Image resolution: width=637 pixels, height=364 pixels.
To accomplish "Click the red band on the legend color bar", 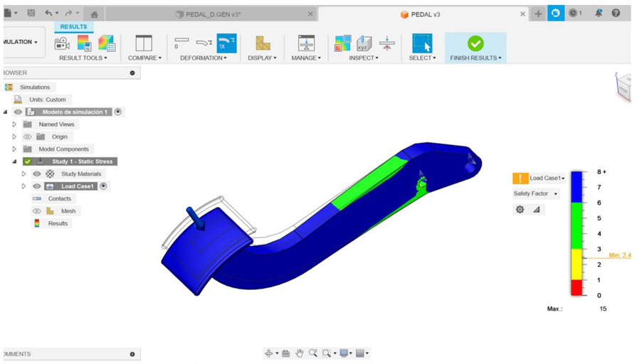I will pos(577,287).
